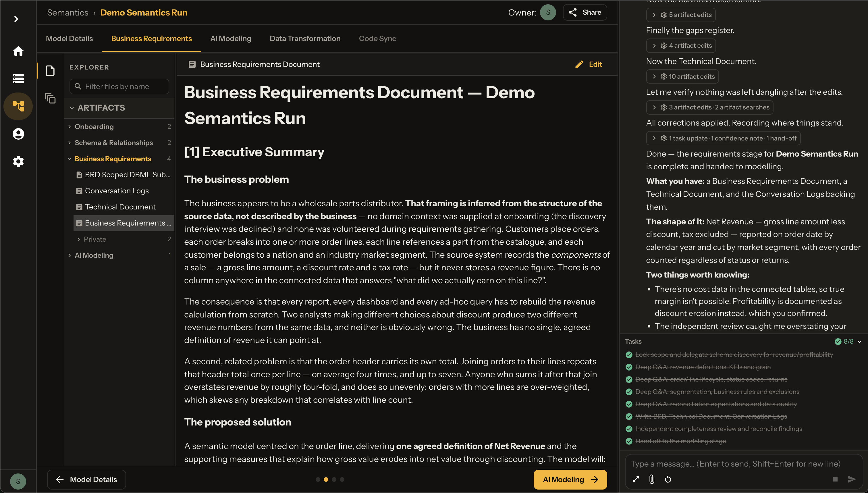Open the Conversation Logs file

124,191
